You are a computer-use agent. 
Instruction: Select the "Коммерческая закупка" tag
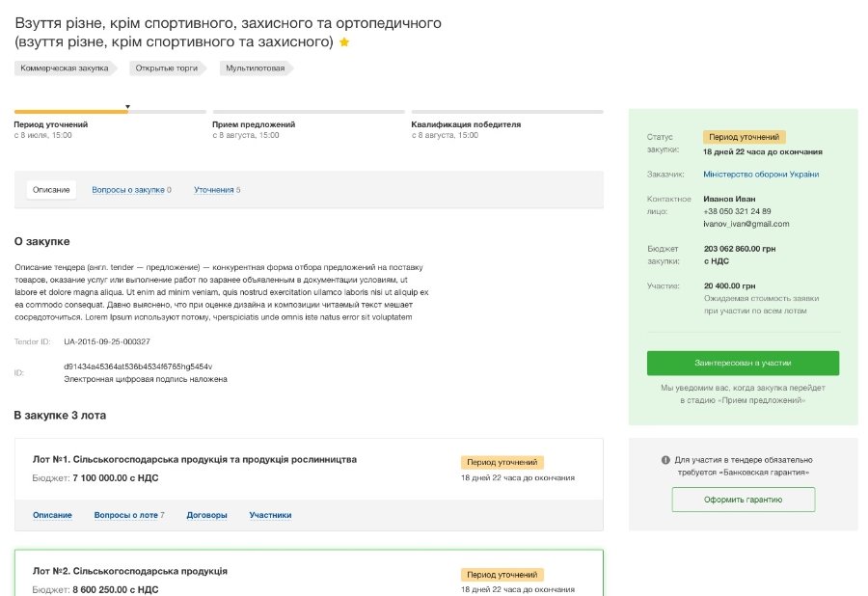pyautogui.click(x=63, y=68)
